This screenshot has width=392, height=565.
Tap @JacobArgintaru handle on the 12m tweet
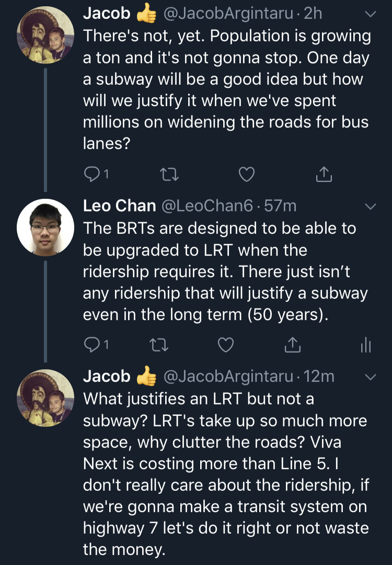228,376
